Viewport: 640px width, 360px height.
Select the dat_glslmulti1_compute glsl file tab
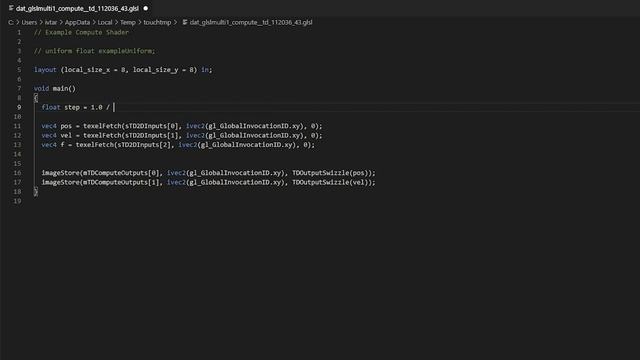(78, 8)
